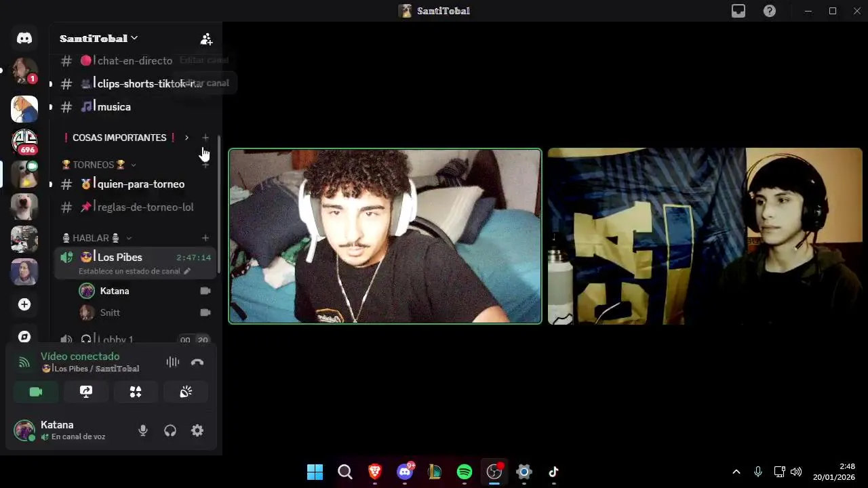
Task: Click Katana user avatar in panel
Action: click(x=24, y=430)
